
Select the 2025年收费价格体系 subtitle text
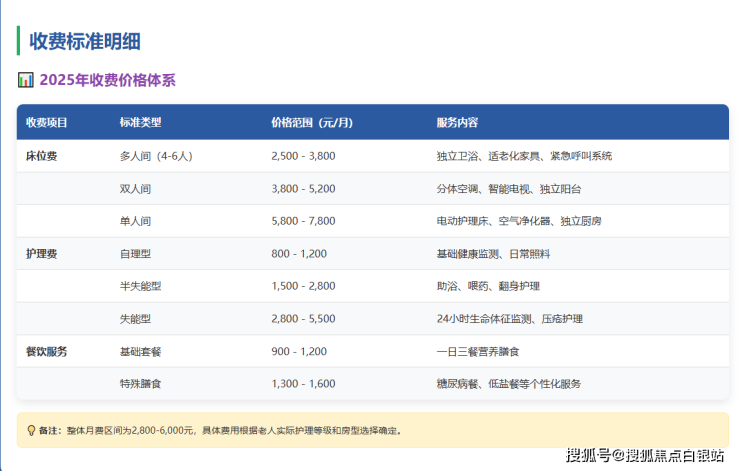(x=107, y=80)
